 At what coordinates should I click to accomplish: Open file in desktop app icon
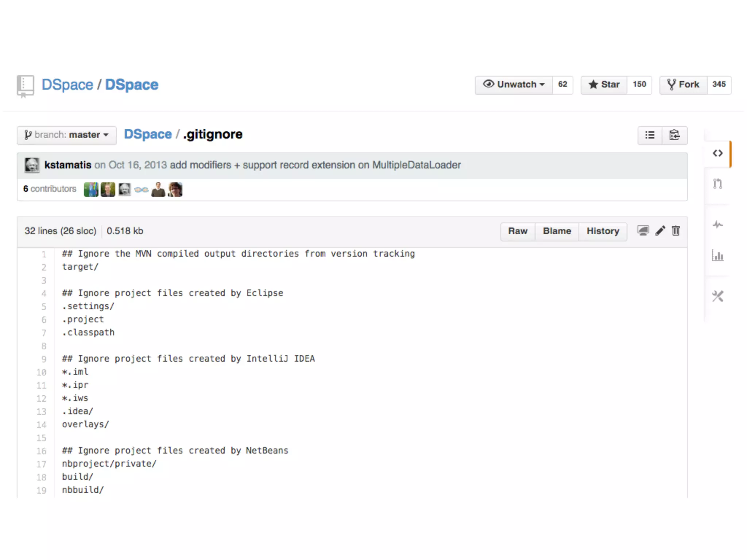[643, 231]
